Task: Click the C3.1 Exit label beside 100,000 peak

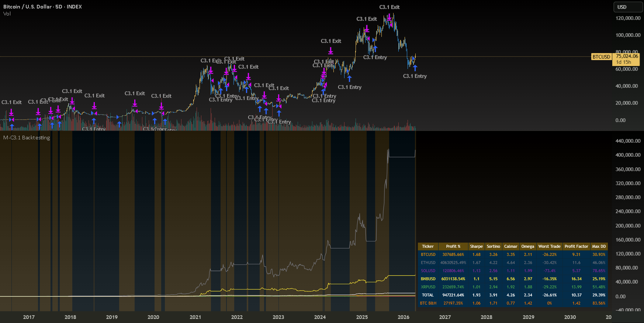Action: tap(367, 19)
